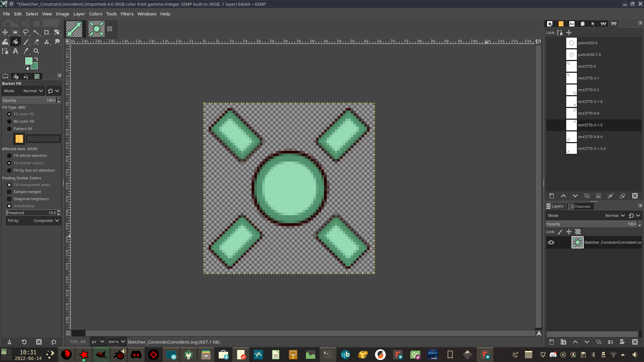Viewport: 644px width, 362px height.
Task: Select the rect3770-9-8-4 path
Action: 590,137
